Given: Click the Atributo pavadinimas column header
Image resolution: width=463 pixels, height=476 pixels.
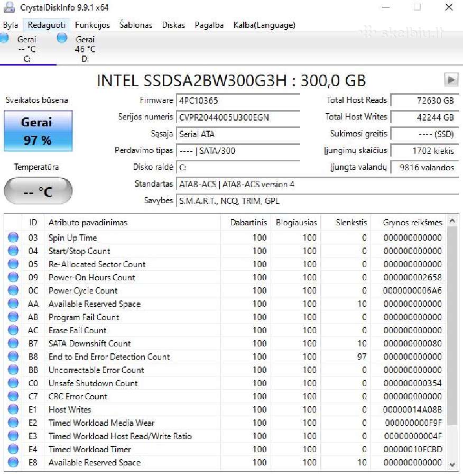Looking at the screenshot, I should click(132, 223).
